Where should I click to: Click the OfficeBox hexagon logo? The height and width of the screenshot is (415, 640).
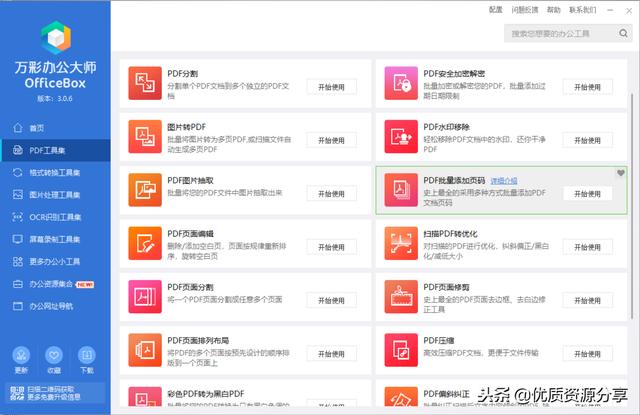click(x=56, y=38)
